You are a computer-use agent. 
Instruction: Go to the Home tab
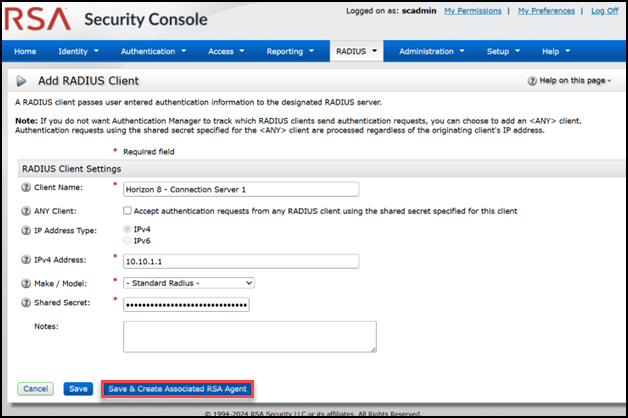(x=25, y=51)
